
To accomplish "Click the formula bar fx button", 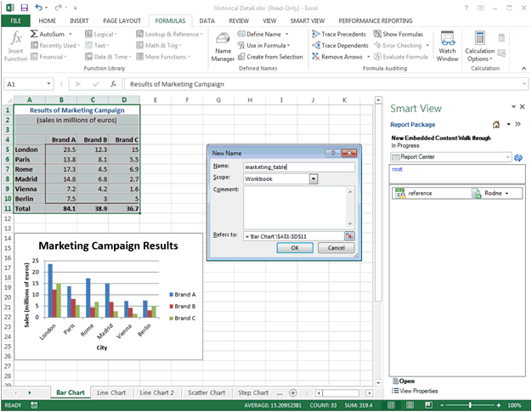I will (113, 84).
